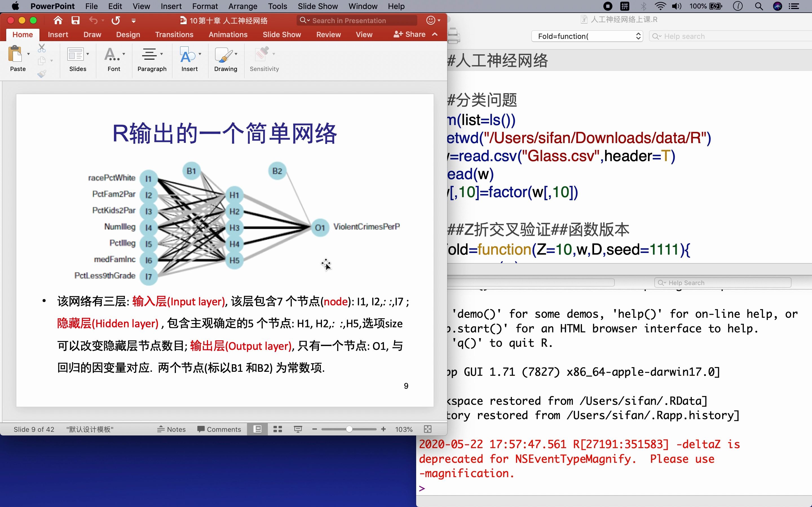The image size is (812, 507).
Task: Expand the View menu in PowerPoint
Action: click(142, 6)
